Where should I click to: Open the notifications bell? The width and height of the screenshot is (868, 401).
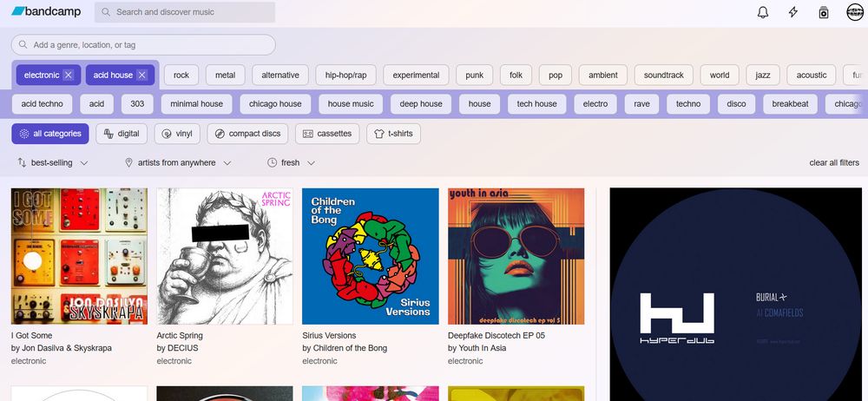click(763, 12)
